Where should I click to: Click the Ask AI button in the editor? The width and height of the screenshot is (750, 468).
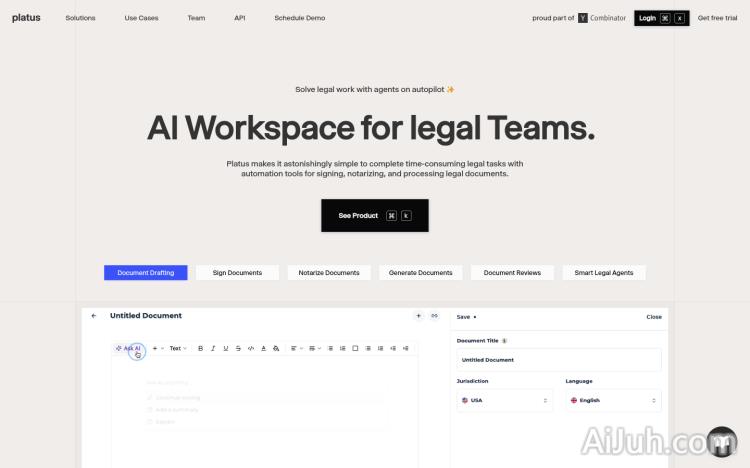[x=128, y=348]
